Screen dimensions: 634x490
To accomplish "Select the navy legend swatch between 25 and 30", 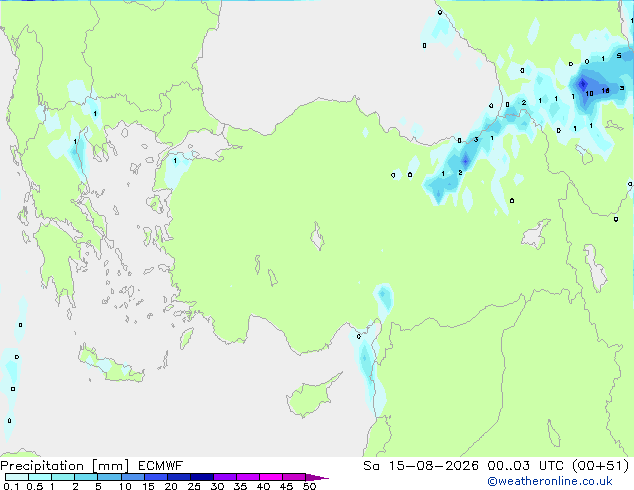I will coord(202,477).
